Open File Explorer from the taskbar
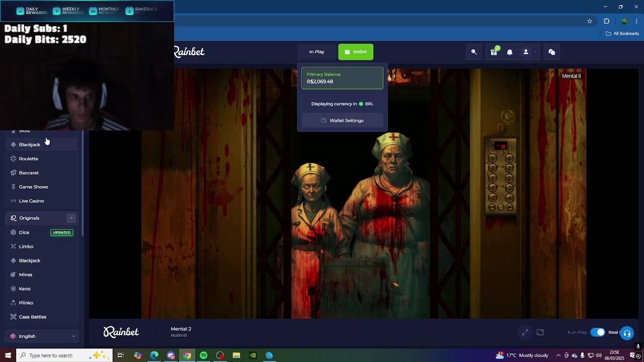Image resolution: width=644 pixels, height=362 pixels. pos(236,355)
